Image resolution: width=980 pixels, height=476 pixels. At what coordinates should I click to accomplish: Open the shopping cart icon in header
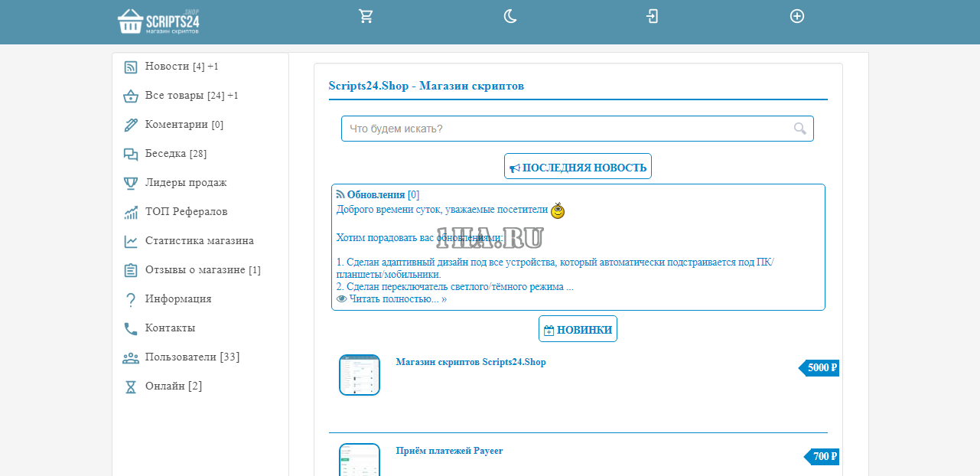pyautogui.click(x=366, y=17)
